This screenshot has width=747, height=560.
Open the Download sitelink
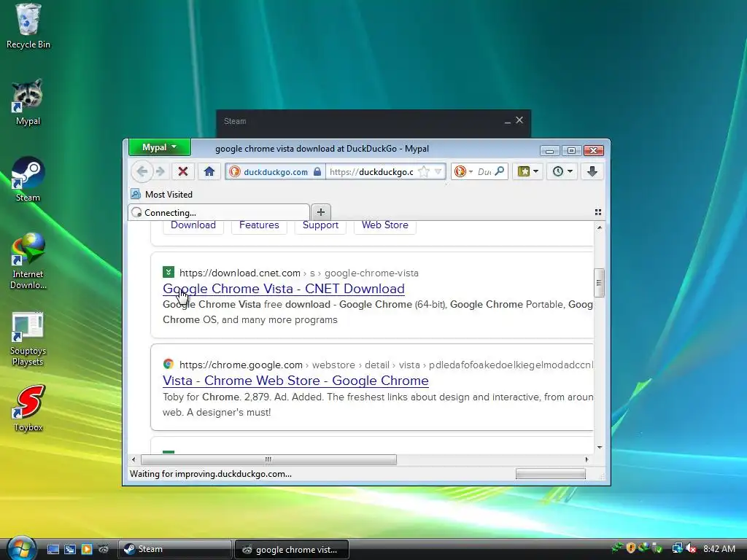click(193, 225)
